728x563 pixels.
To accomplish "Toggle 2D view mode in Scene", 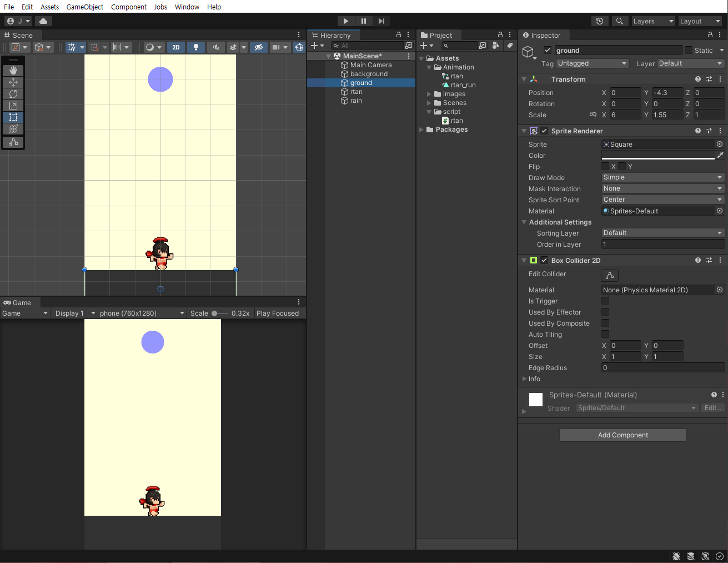I will pos(176,47).
